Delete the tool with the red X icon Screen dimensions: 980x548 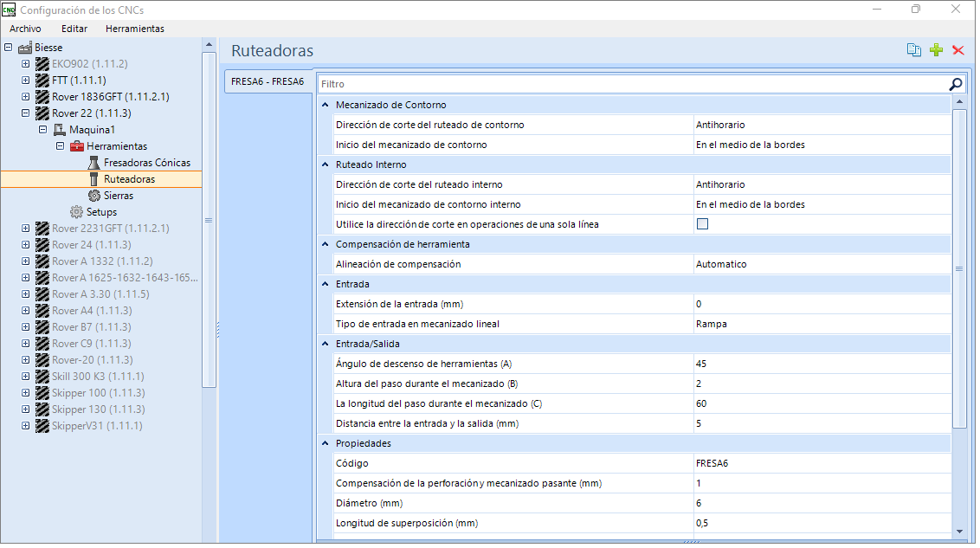pos(957,50)
